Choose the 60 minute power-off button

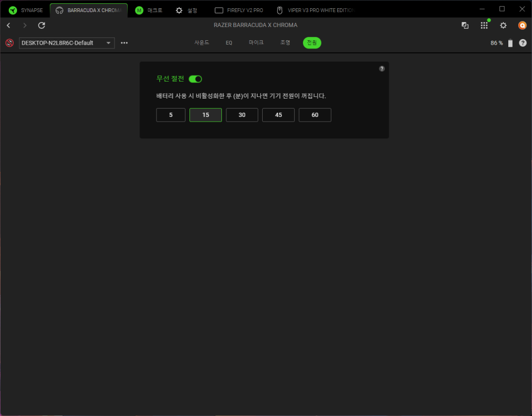314,115
